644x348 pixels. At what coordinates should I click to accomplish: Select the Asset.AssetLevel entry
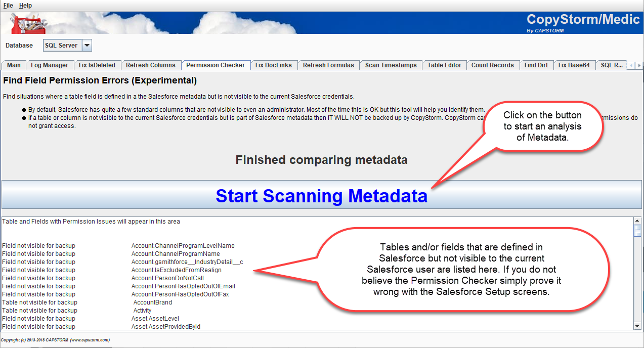155,319
